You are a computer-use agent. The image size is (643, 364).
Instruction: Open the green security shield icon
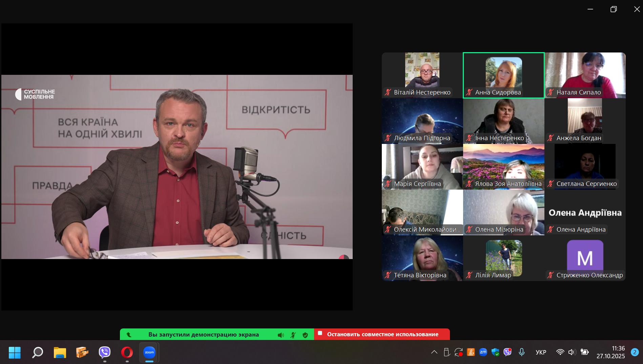(305, 335)
